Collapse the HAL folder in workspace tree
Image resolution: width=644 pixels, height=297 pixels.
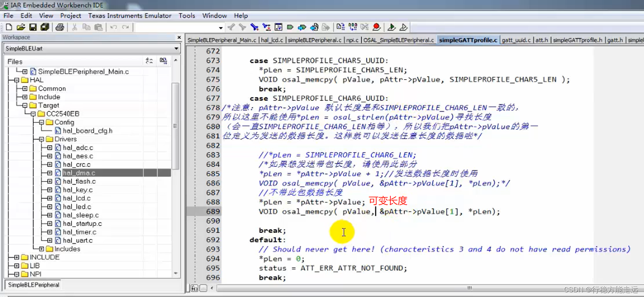pos(17,80)
